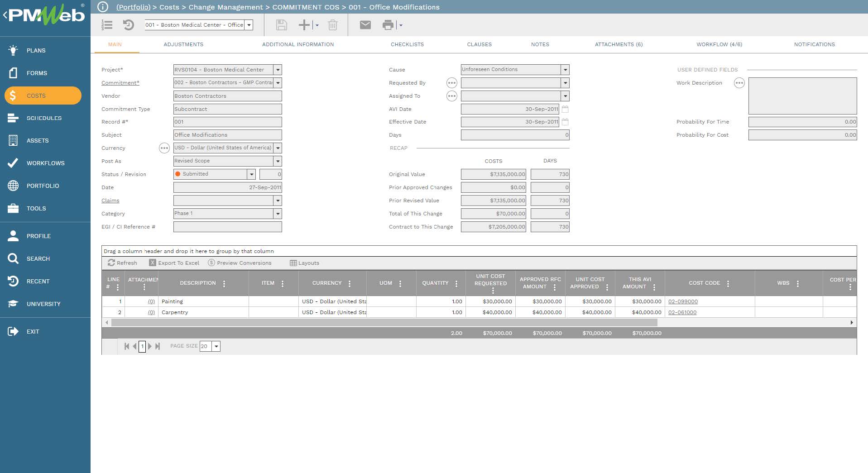Expand the Print options dropdown arrow
The width and height of the screenshot is (868, 473).
pos(401,25)
